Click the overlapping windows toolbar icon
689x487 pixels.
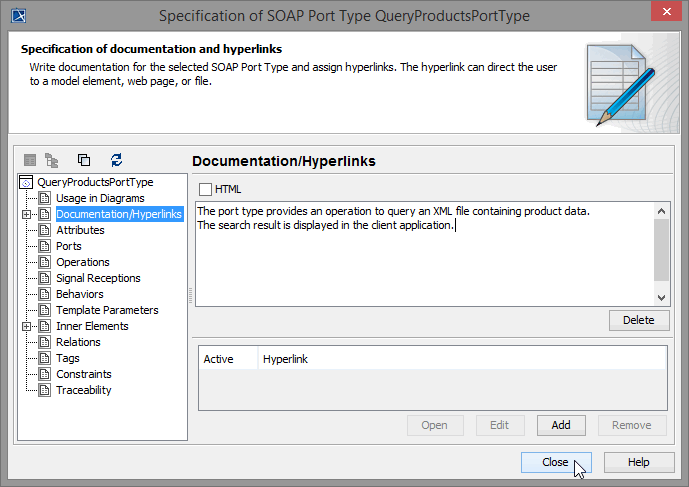pos(84,160)
